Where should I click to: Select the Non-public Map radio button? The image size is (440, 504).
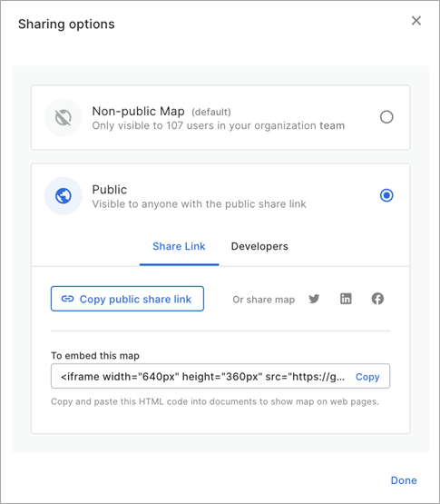386,117
